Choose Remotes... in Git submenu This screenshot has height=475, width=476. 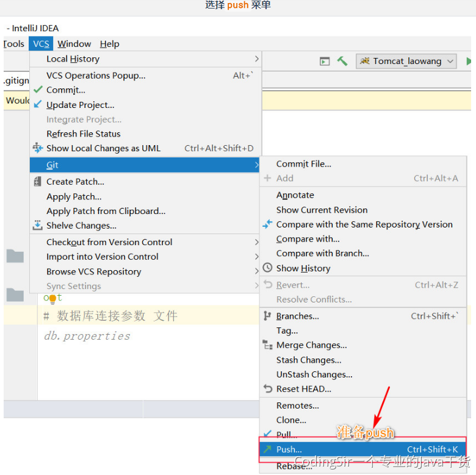pyautogui.click(x=363, y=405)
